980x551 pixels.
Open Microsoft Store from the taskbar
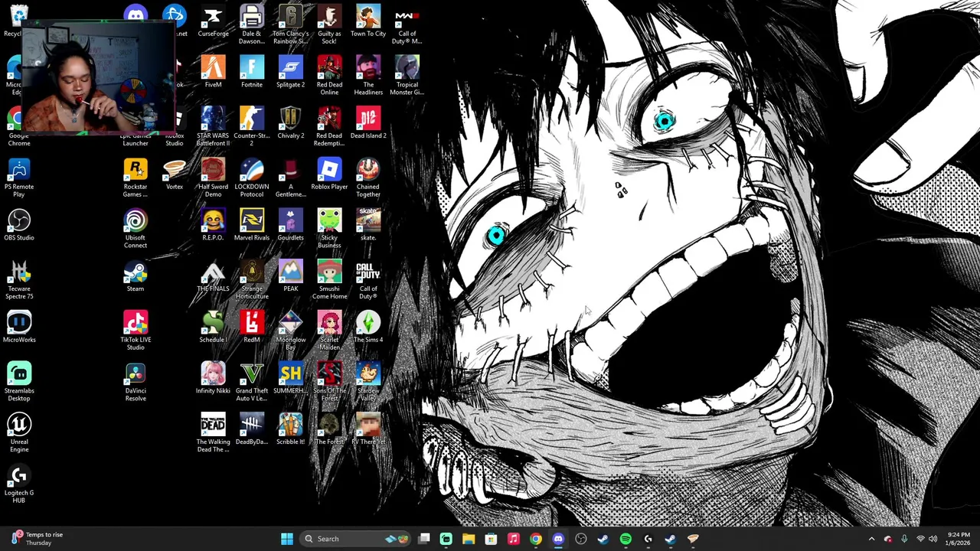click(491, 539)
